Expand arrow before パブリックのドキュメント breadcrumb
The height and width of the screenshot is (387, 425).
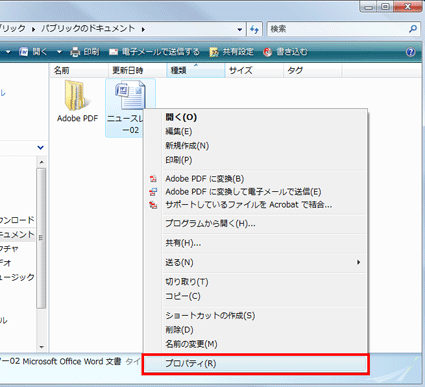(33, 29)
